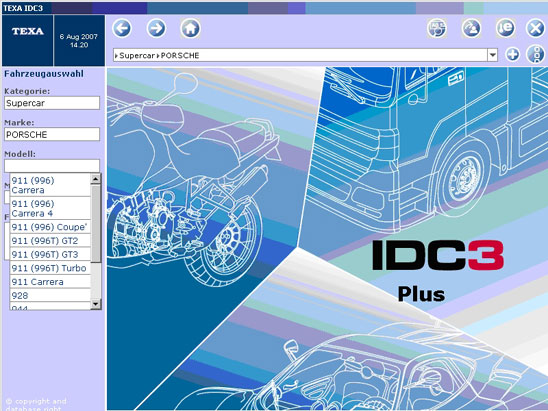The height and width of the screenshot is (411, 548).
Task: Pick 911 (996T) GT3 in list
Action: tap(50, 254)
